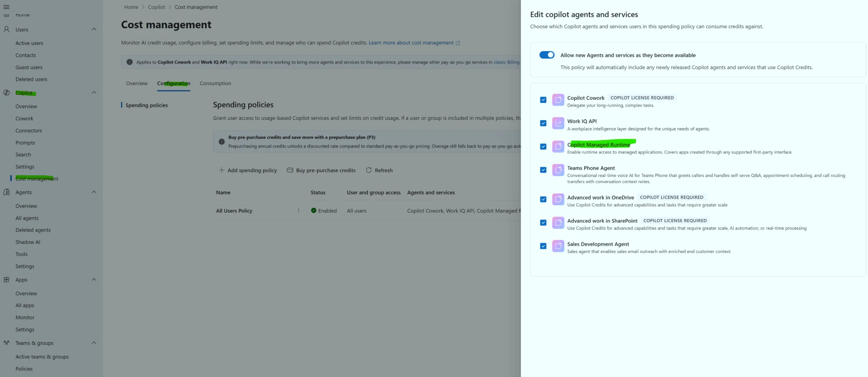The image size is (868, 377).
Task: Uncheck the Copilot Managed Runtime checkbox
Action: point(543,147)
